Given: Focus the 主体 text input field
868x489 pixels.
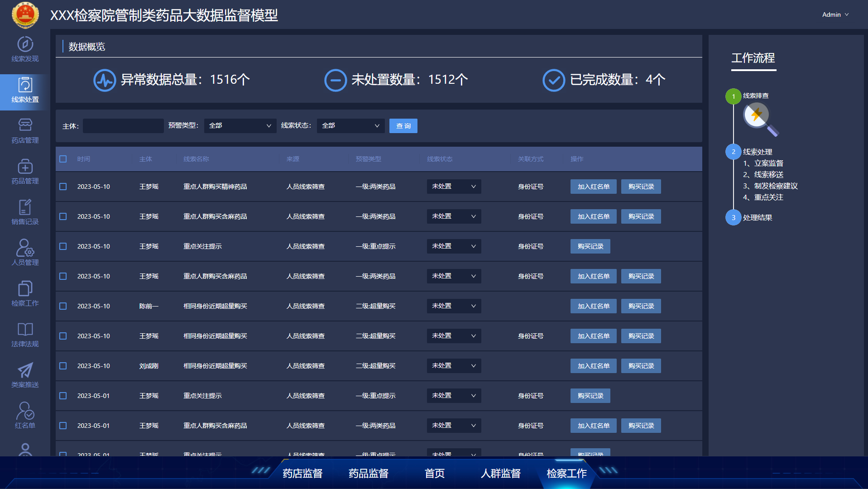Looking at the screenshot, I should pyautogui.click(x=123, y=126).
